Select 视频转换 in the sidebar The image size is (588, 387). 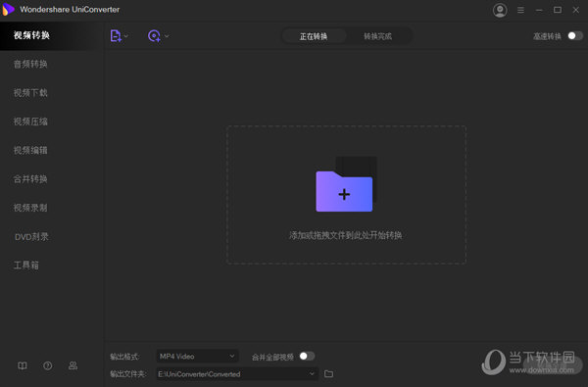pos(51,35)
